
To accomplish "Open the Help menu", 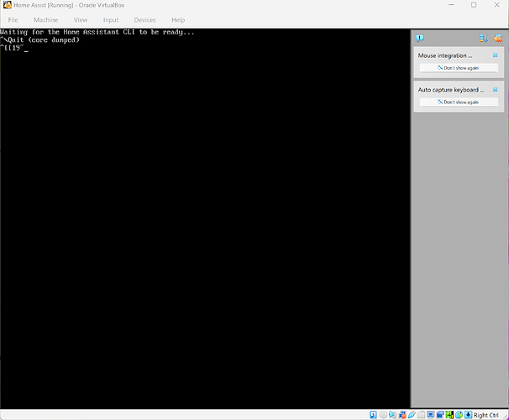I will [178, 20].
